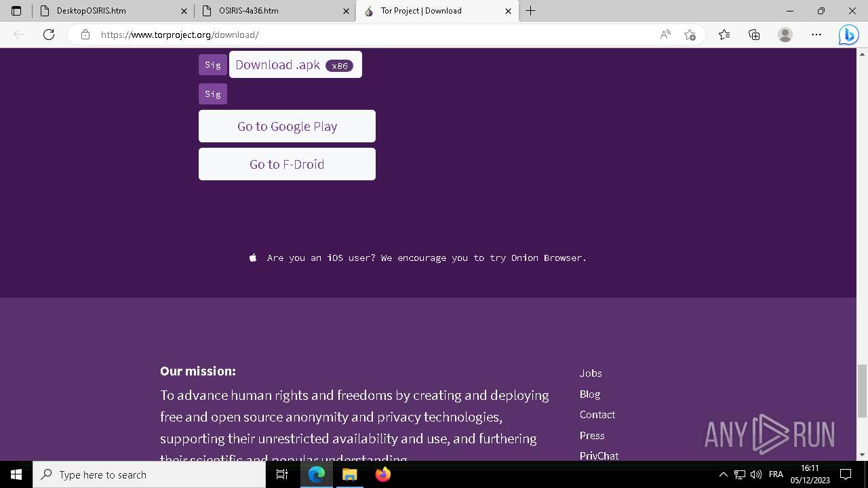The image size is (868, 488).
Task: Select the Our mission heading
Action: tap(198, 371)
